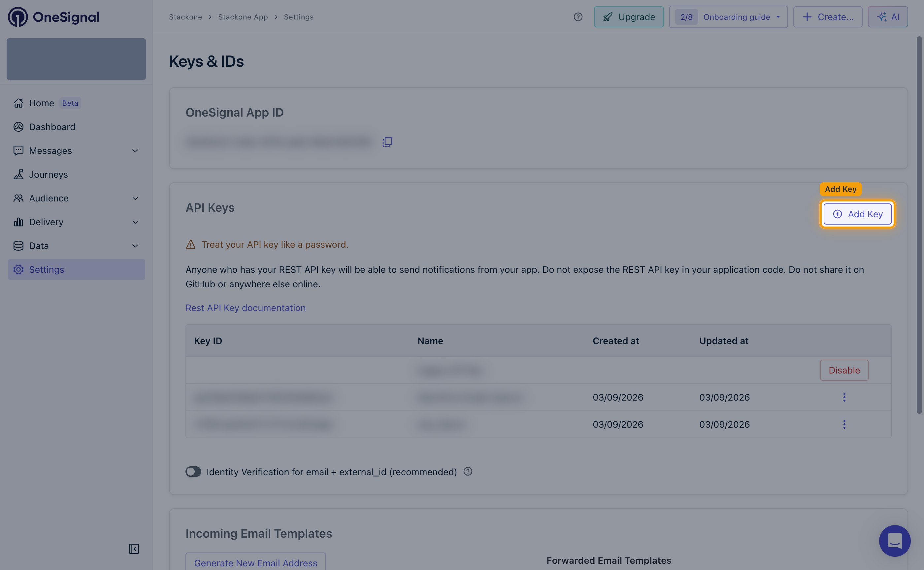Click the Created at column header
This screenshot has height=570, width=924.
pos(616,341)
